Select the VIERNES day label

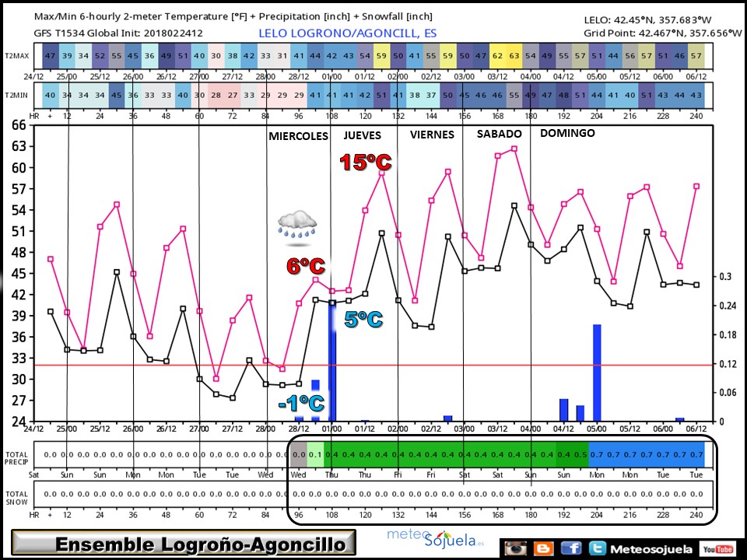pyautogui.click(x=432, y=135)
